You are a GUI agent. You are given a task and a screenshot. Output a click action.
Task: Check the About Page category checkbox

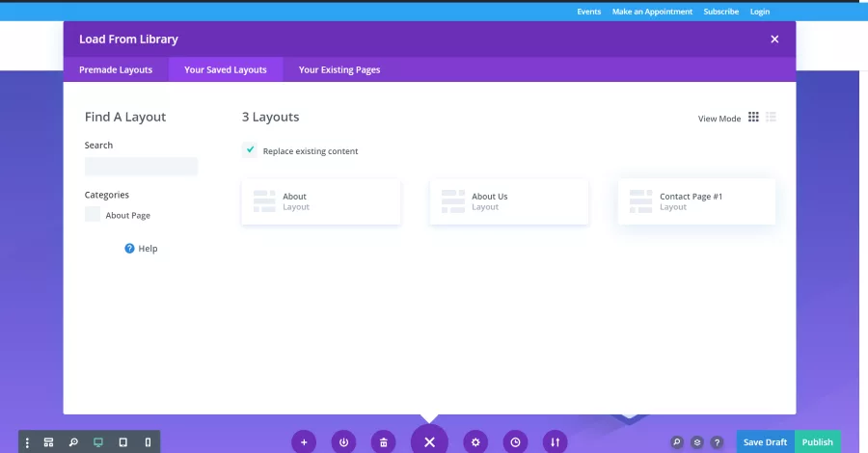93,215
